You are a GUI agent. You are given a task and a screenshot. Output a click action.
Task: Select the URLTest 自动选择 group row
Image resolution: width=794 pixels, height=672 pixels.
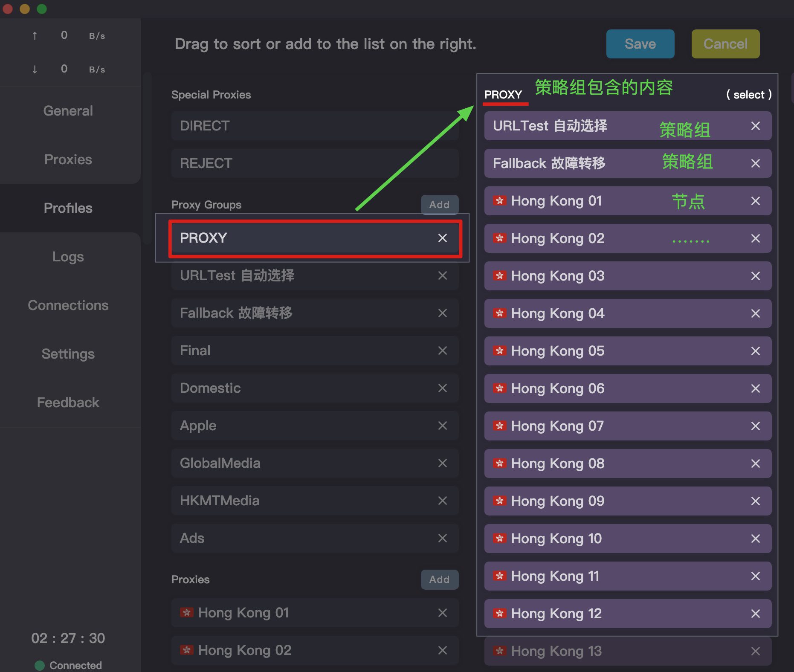315,275
